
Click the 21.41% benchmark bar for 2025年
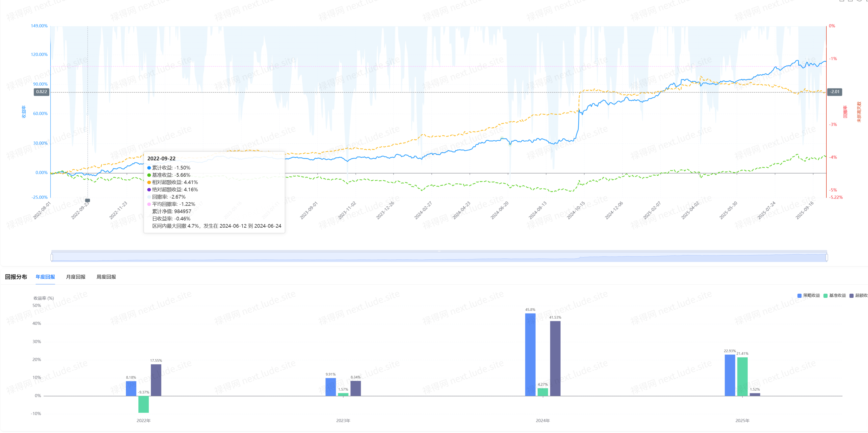pyautogui.click(x=742, y=376)
